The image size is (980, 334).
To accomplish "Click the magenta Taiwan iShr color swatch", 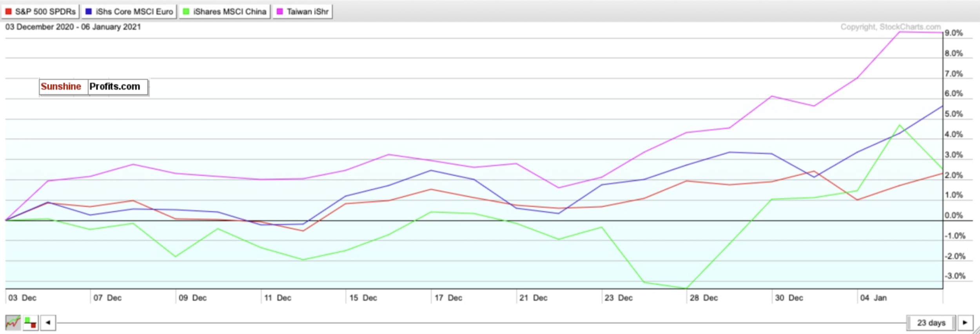I will [x=280, y=11].
